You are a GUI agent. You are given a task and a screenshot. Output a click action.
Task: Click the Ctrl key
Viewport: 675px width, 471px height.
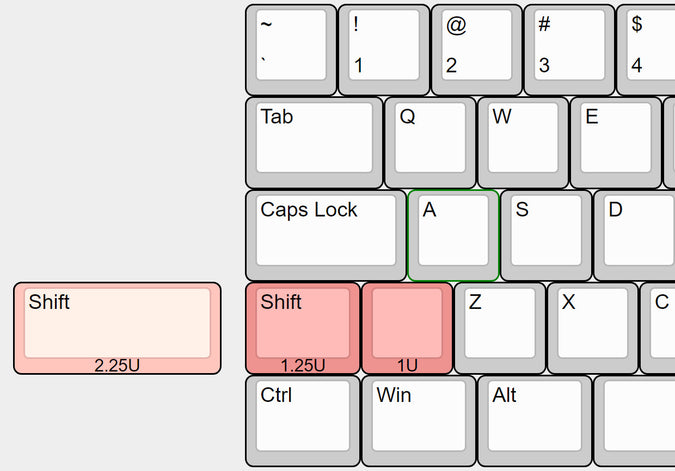pyautogui.click(x=303, y=421)
